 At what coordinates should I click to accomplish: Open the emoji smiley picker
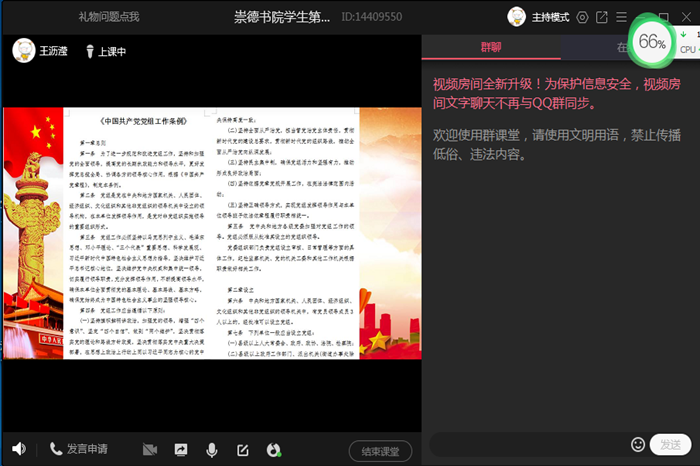click(x=638, y=444)
